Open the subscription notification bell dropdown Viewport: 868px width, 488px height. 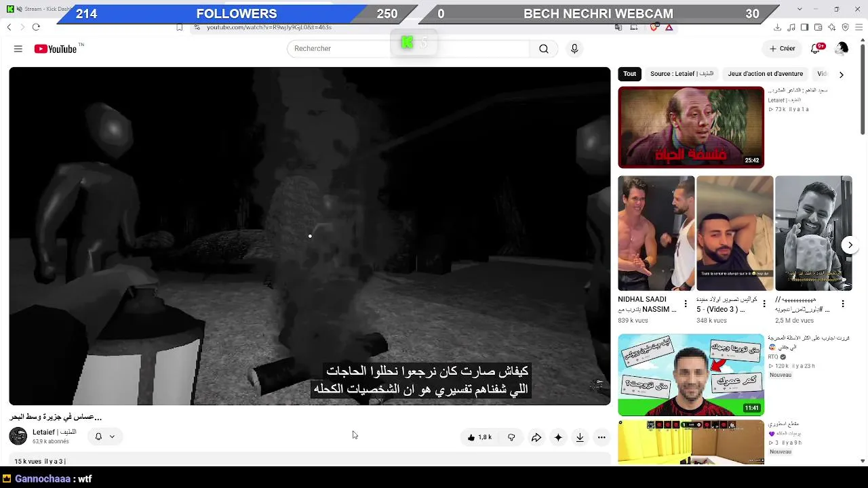coord(104,436)
